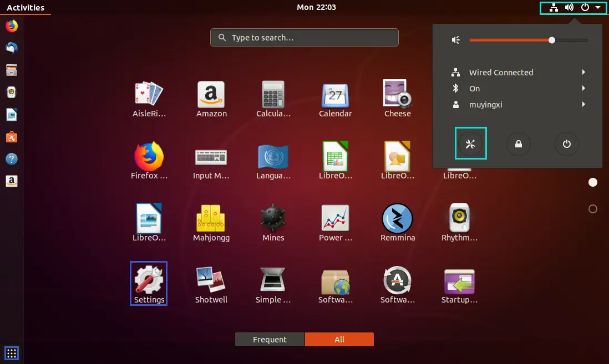Screen dimensions: 609x364
Task: Open Rhythmbox from the left dock
Action: (12, 93)
